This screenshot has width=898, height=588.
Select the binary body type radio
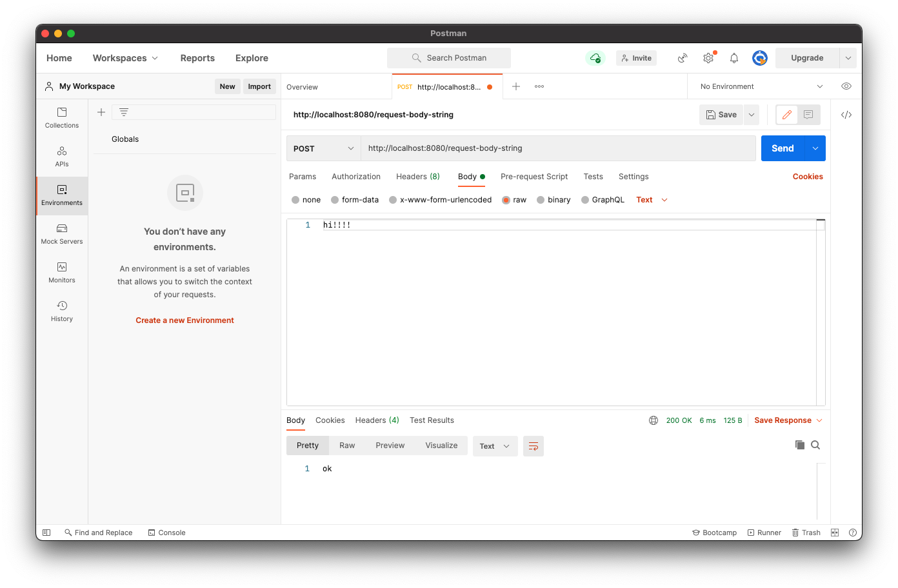click(x=541, y=200)
